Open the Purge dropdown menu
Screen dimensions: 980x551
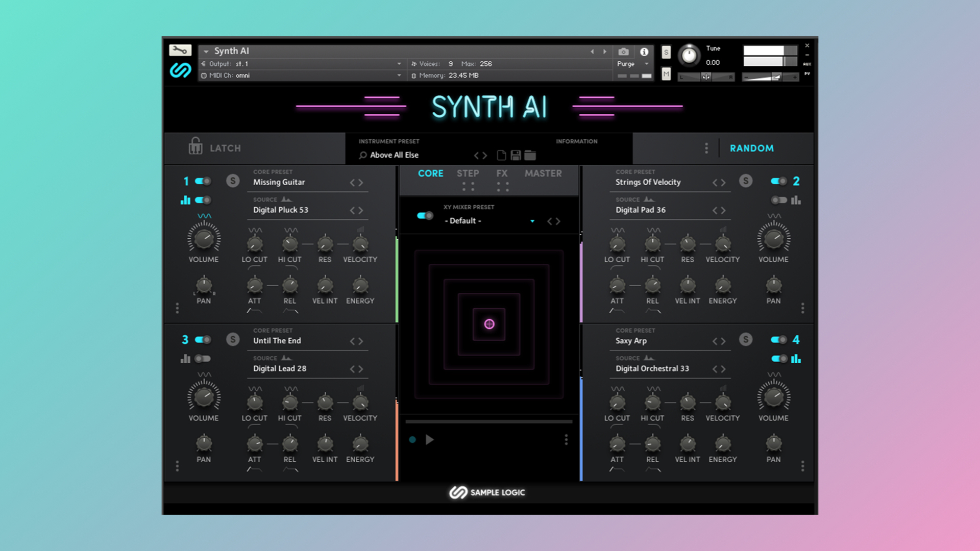tap(633, 64)
